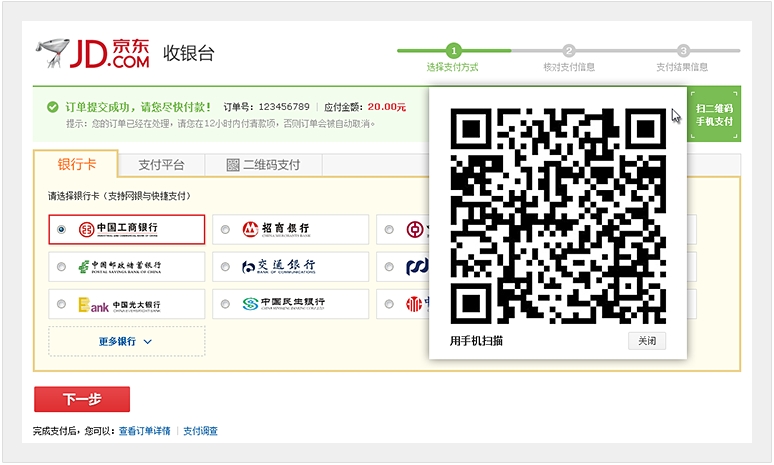Select the 交通银行 radio button
The width and height of the screenshot is (774, 465).
[x=225, y=267]
